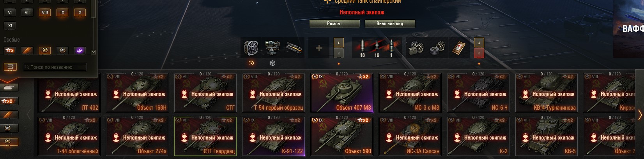The image size is (644, 159).
Task: Switch carousel row layout toggle button
Action: click(11, 67)
